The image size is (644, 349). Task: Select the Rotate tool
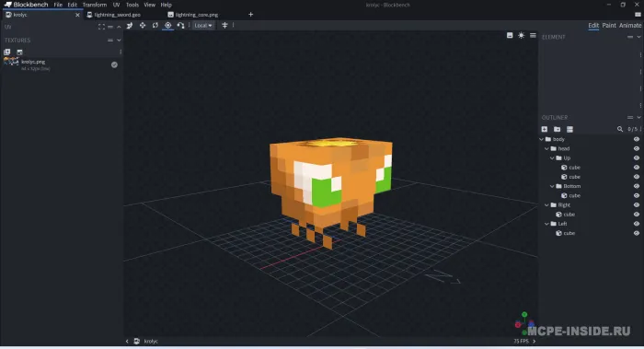(155, 26)
